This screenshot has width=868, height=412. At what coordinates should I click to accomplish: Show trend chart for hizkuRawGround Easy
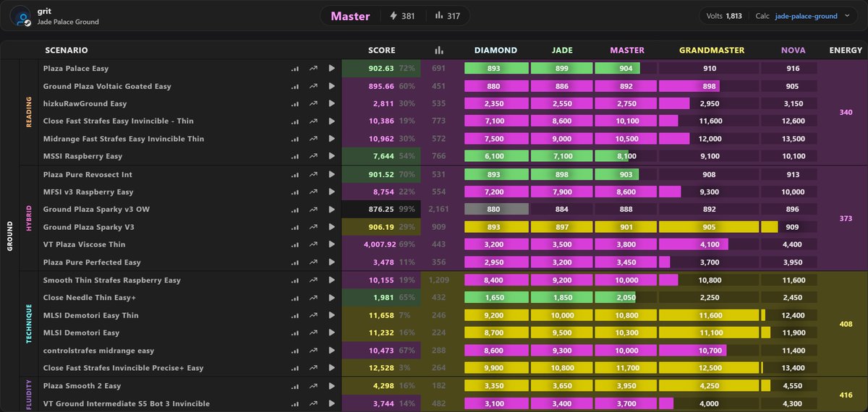(313, 103)
